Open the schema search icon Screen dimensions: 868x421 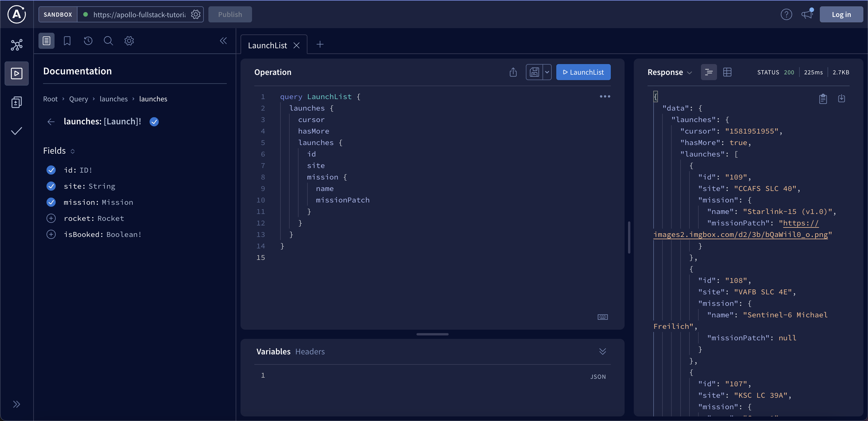(x=108, y=41)
